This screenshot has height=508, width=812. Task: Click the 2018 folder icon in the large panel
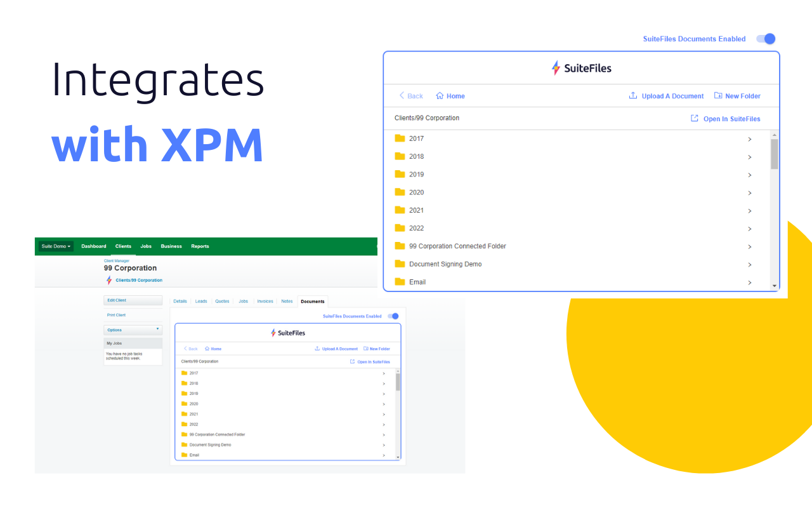click(x=400, y=156)
